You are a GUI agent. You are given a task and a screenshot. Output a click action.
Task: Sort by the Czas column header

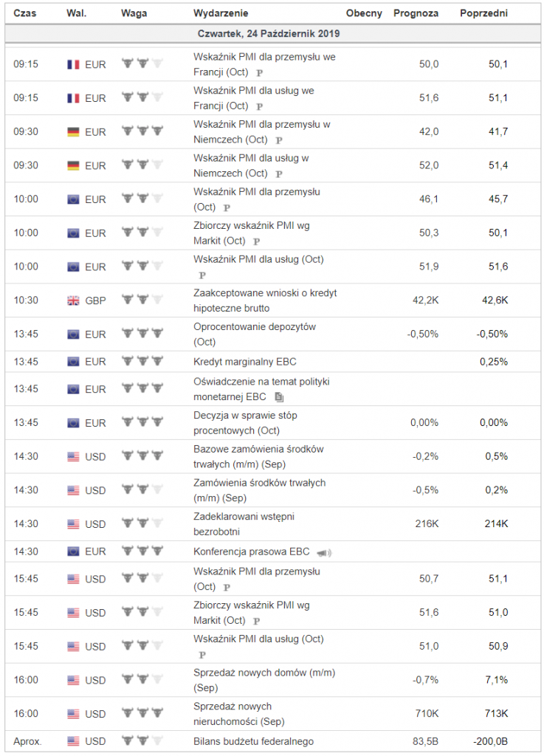[x=24, y=13]
